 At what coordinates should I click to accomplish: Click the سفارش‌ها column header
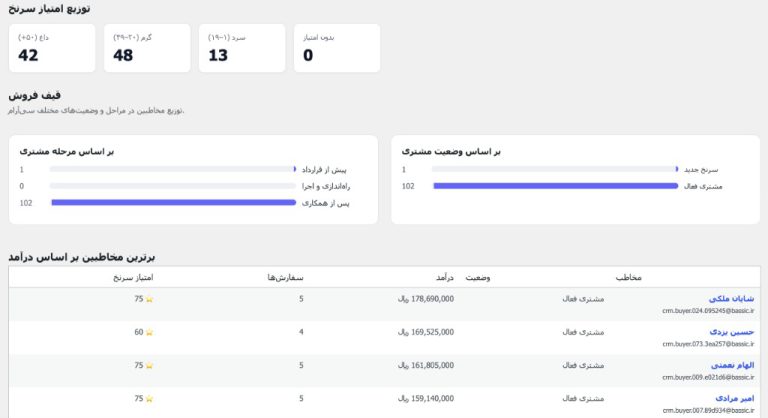[286, 277]
